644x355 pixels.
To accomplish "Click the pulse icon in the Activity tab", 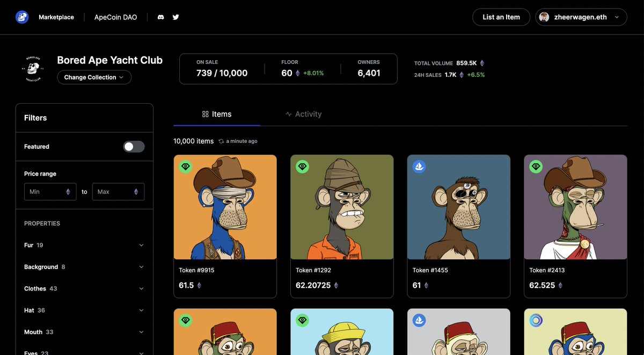I will click(289, 114).
